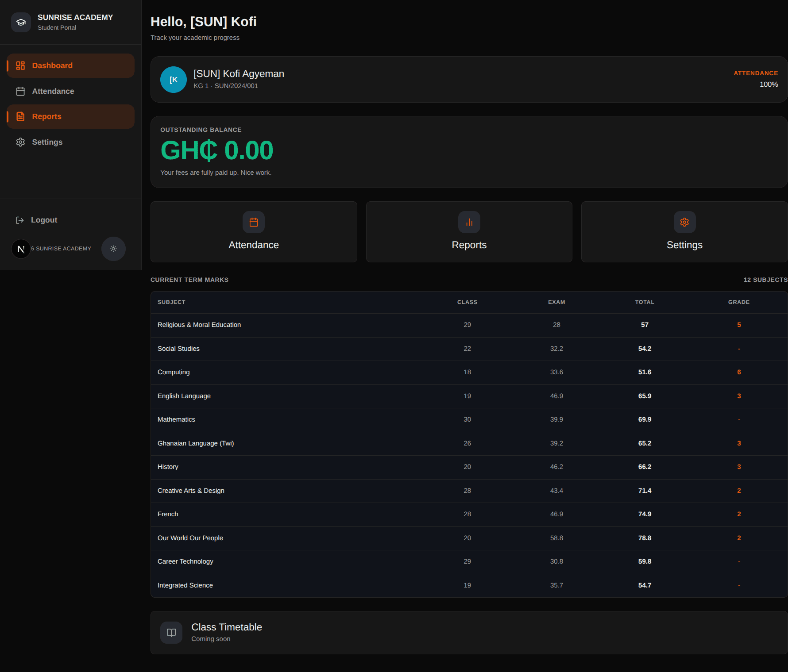Click the Settings gear icon in sidebar
The image size is (788, 672).
click(20, 142)
